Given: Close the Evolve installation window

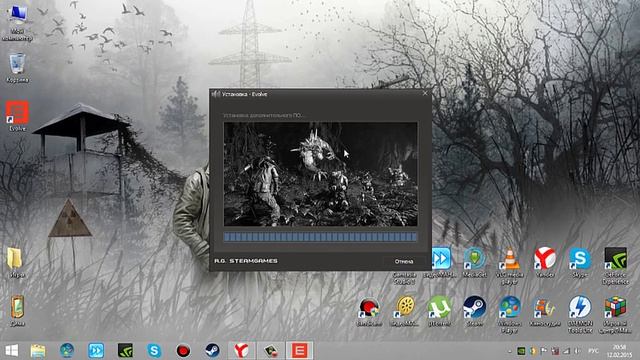Looking at the screenshot, I should [x=425, y=93].
